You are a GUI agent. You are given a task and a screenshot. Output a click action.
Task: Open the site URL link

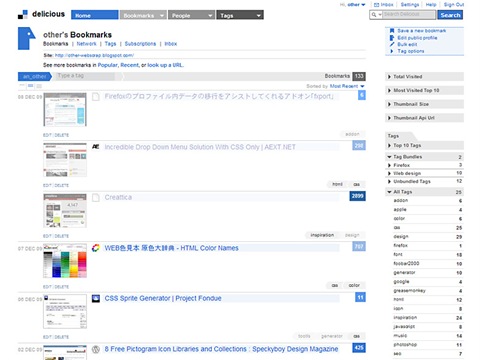[95, 55]
